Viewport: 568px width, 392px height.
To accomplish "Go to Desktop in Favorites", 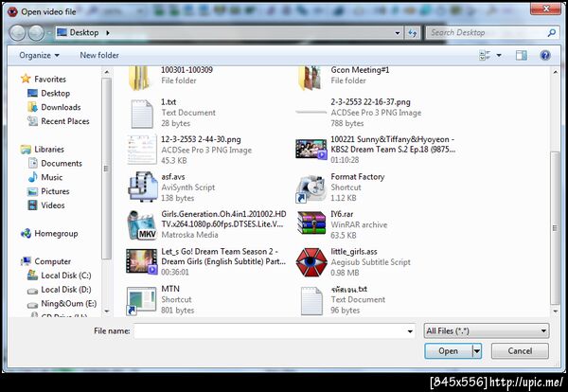I will click(56, 93).
